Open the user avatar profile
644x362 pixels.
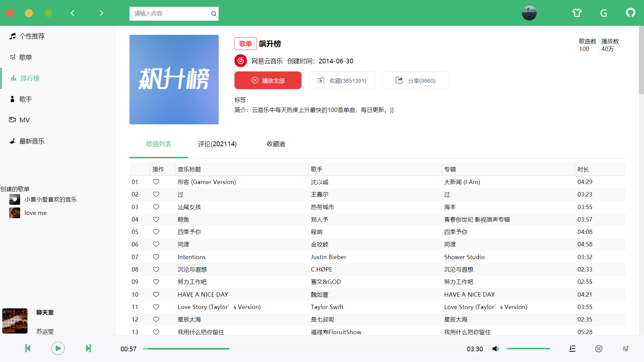click(x=529, y=13)
